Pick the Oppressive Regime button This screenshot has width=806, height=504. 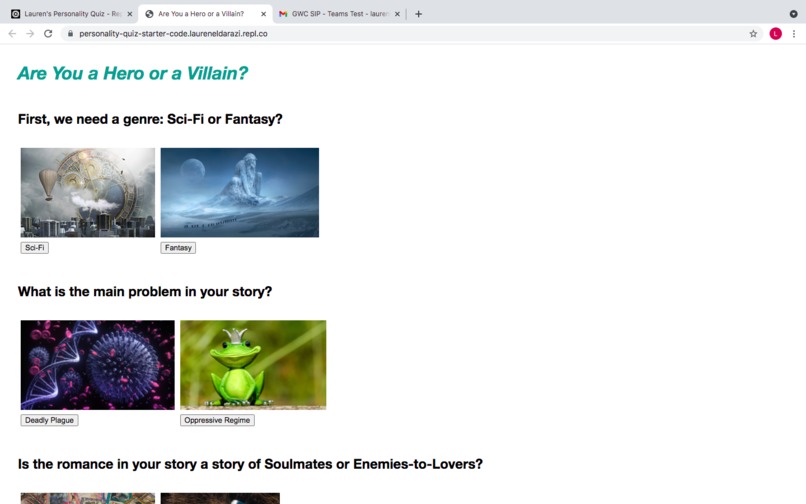click(x=217, y=420)
